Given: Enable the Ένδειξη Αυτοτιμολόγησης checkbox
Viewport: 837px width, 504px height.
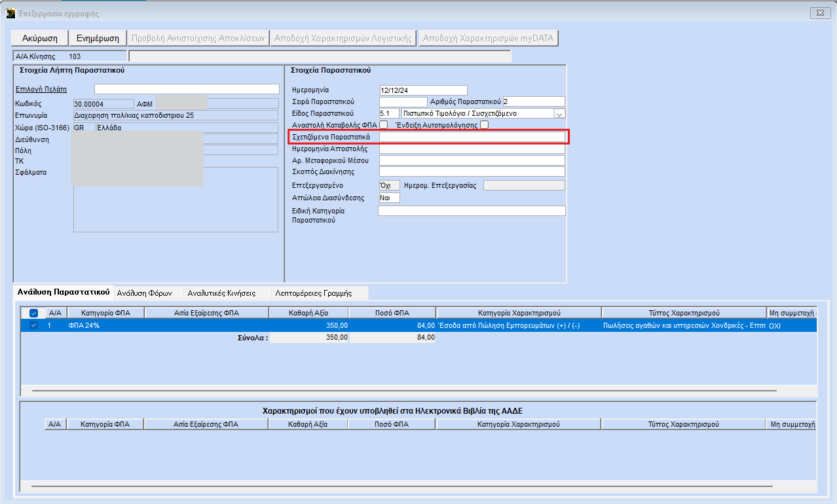Looking at the screenshot, I should click(x=484, y=125).
